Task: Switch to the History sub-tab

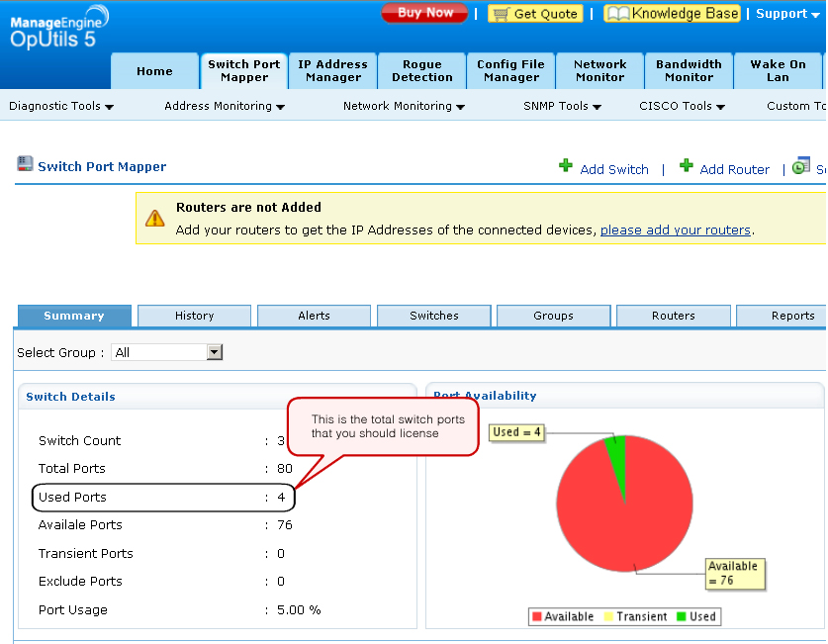Action: pyautogui.click(x=194, y=316)
